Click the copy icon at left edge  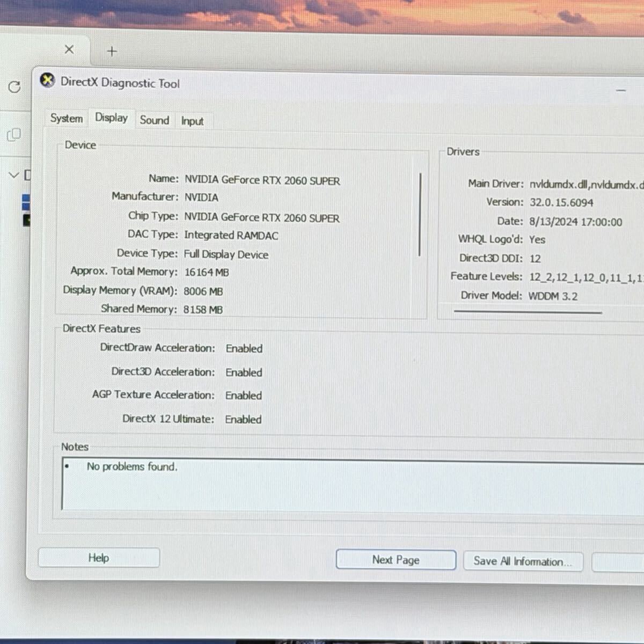pos(14,134)
